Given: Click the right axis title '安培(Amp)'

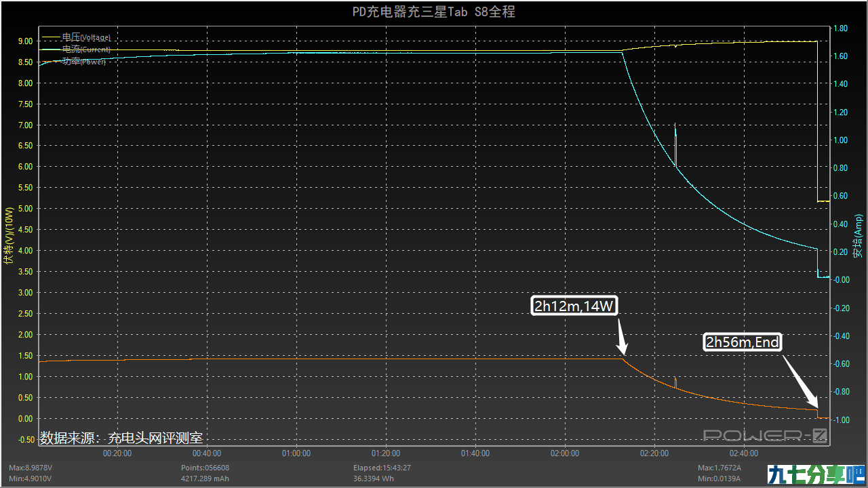Looking at the screenshot, I should (858, 236).
